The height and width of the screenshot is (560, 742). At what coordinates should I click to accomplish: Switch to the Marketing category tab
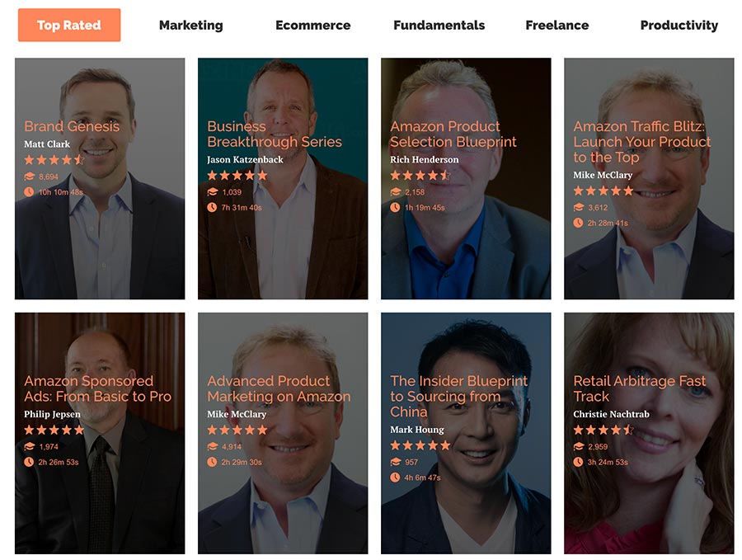pyautogui.click(x=190, y=25)
